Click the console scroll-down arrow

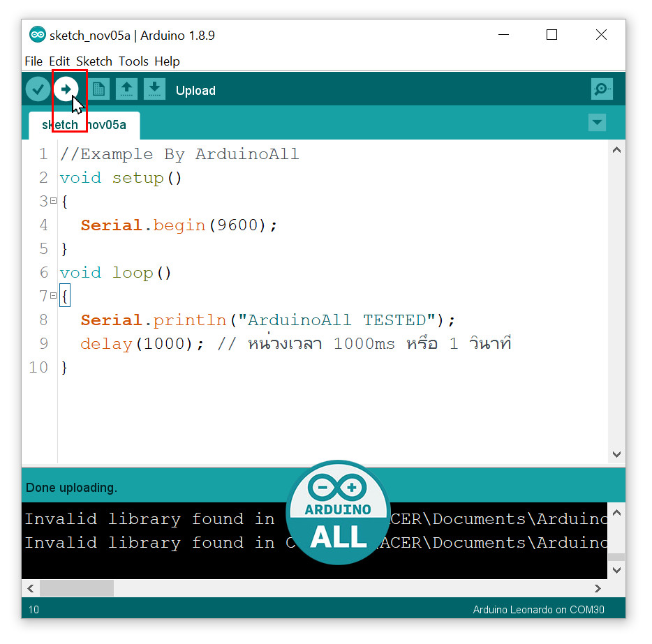616,570
